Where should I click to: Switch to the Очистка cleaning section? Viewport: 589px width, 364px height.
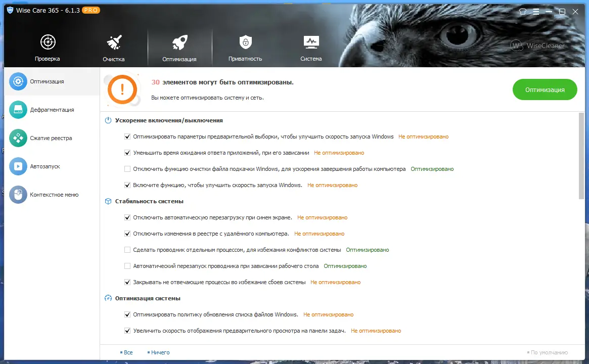tap(113, 48)
